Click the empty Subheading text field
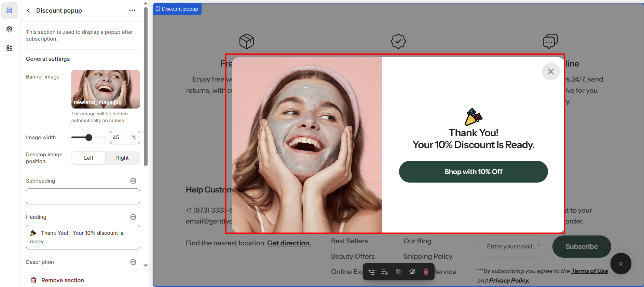This screenshot has width=644, height=287. pyautogui.click(x=83, y=197)
